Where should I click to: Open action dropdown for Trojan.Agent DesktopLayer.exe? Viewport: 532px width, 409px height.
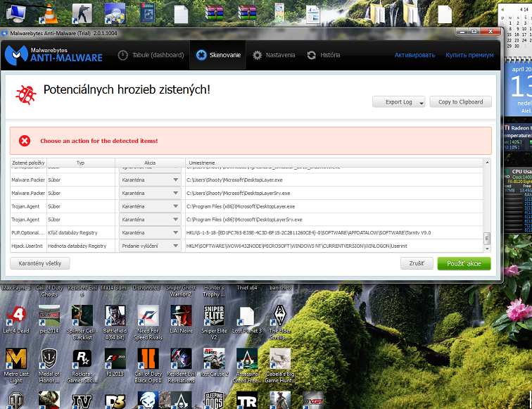tap(150, 206)
